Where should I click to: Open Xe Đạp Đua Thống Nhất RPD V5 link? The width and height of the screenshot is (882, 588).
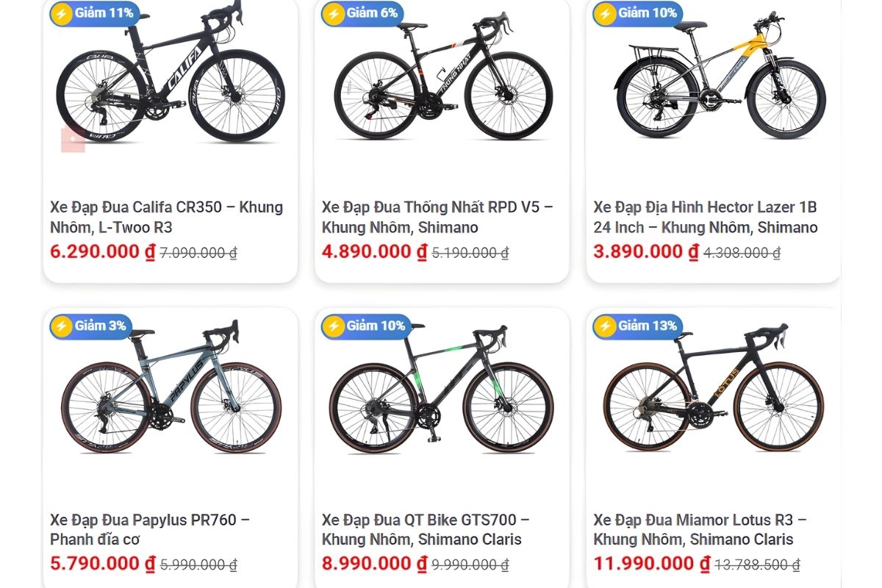[437, 217]
